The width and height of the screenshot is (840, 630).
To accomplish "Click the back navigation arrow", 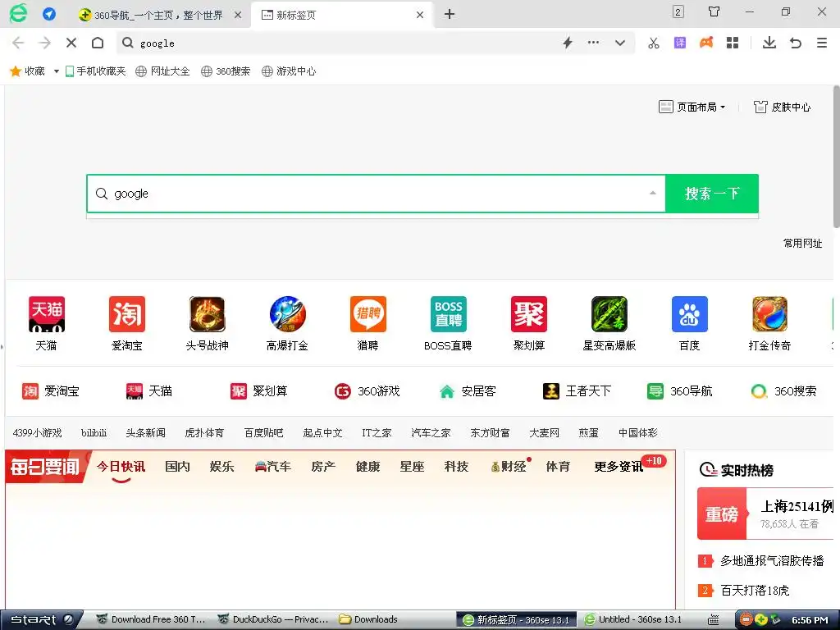I will [x=18, y=43].
